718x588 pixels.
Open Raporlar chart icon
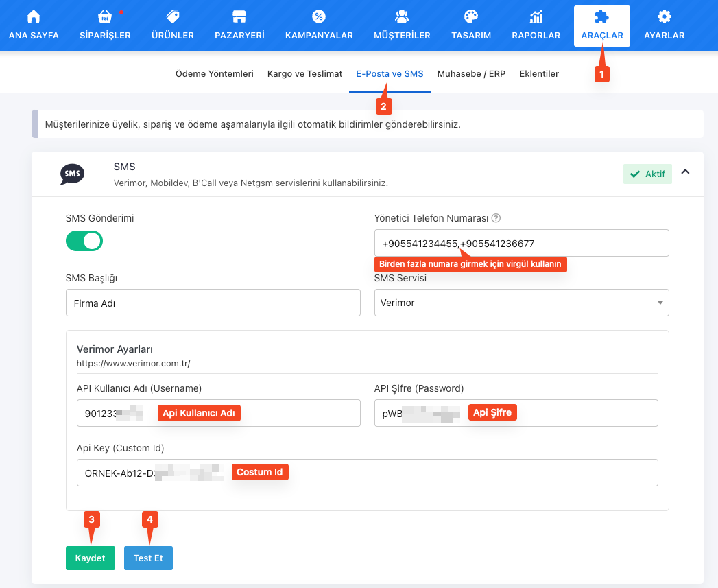click(x=536, y=17)
